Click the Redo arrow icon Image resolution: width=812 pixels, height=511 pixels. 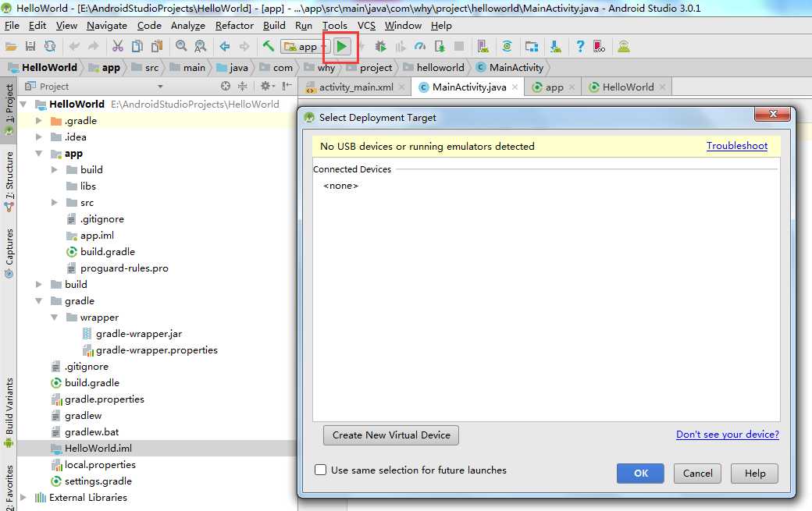pos(94,47)
